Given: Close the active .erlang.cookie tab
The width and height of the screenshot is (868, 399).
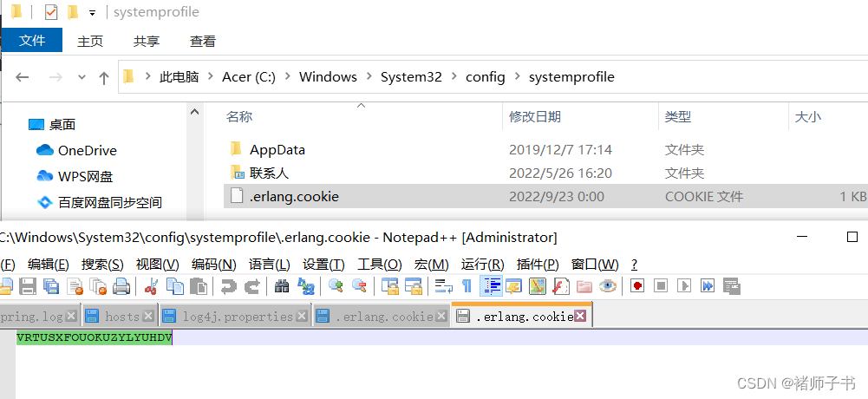Looking at the screenshot, I should pos(579,316).
